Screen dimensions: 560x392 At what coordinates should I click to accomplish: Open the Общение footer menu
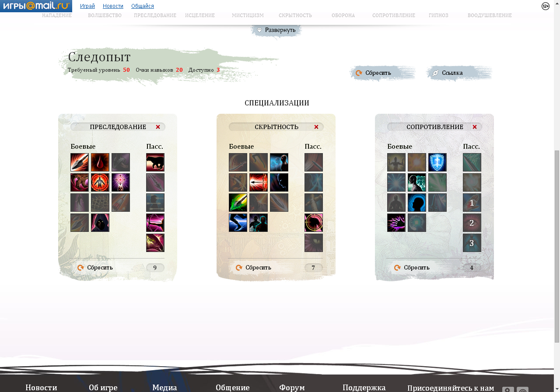pyautogui.click(x=233, y=388)
